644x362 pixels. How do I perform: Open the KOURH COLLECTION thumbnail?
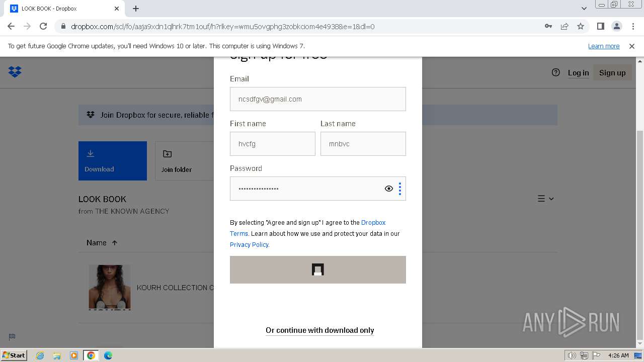110,287
